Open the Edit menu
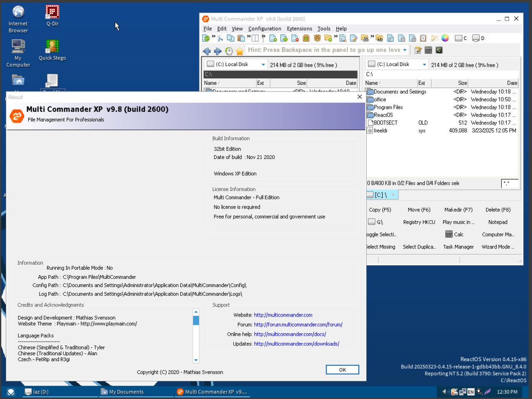Screen dimensions: 532x399 (222, 29)
